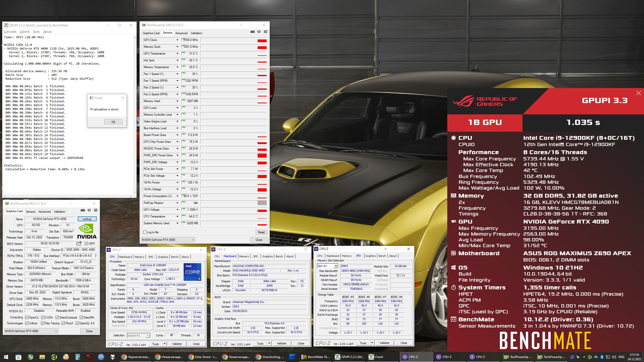Click the refresh icon in GPU-Z Graphics Card window
Screen dimensions: 644x362
click(x=89, y=210)
